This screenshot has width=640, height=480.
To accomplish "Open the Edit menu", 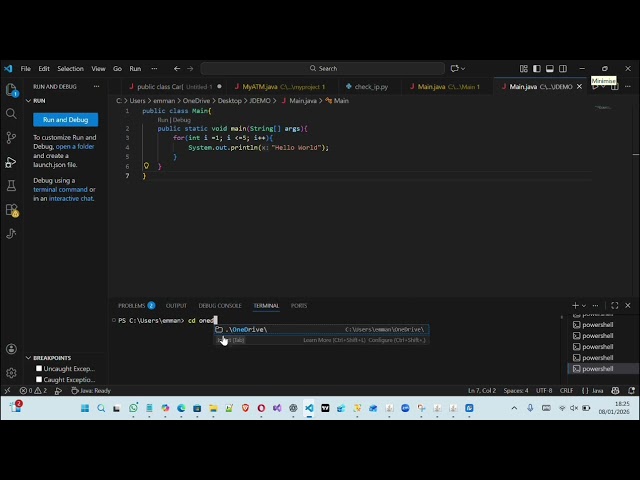I will point(44,69).
